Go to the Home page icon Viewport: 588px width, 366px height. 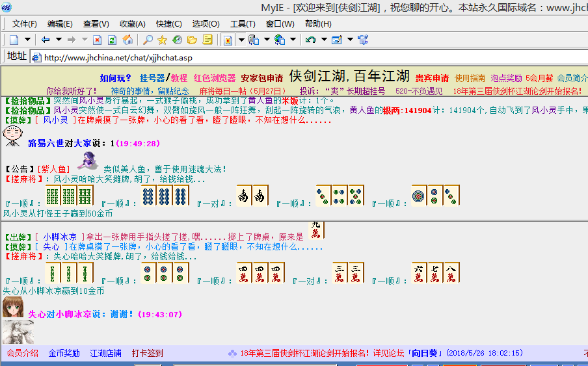[x=127, y=40]
